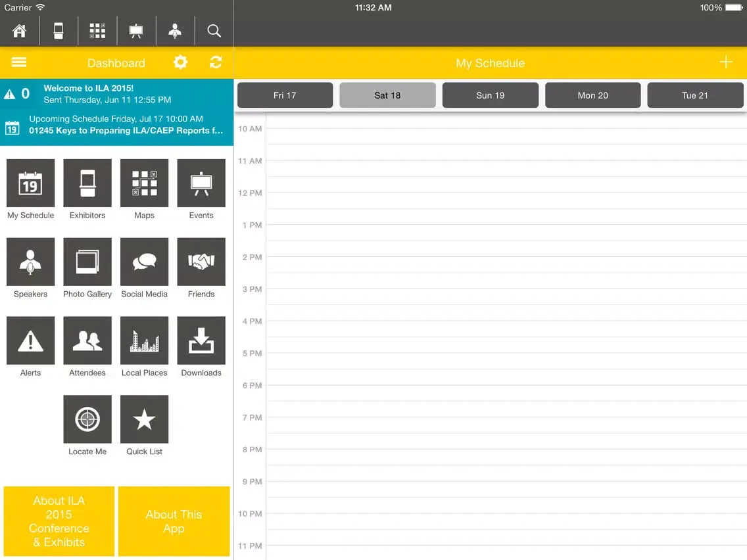Open Exhibitors from the top toolbar booth icon
The image size is (747, 560).
click(x=58, y=31)
